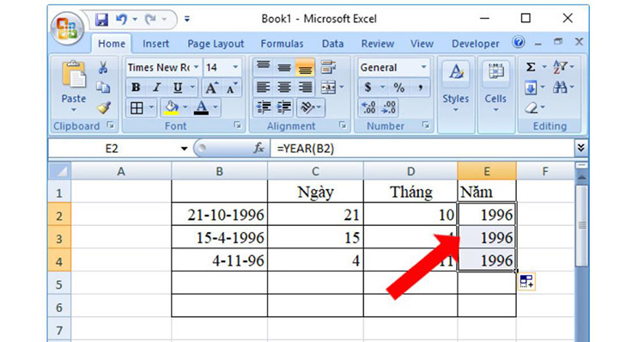Image resolution: width=644 pixels, height=342 pixels.
Task: Open the Office Button menu
Action: coord(67,28)
